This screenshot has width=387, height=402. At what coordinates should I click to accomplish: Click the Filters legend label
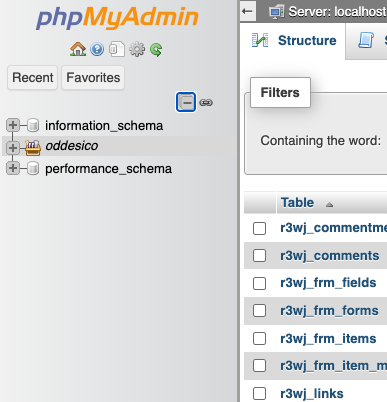pos(280,92)
